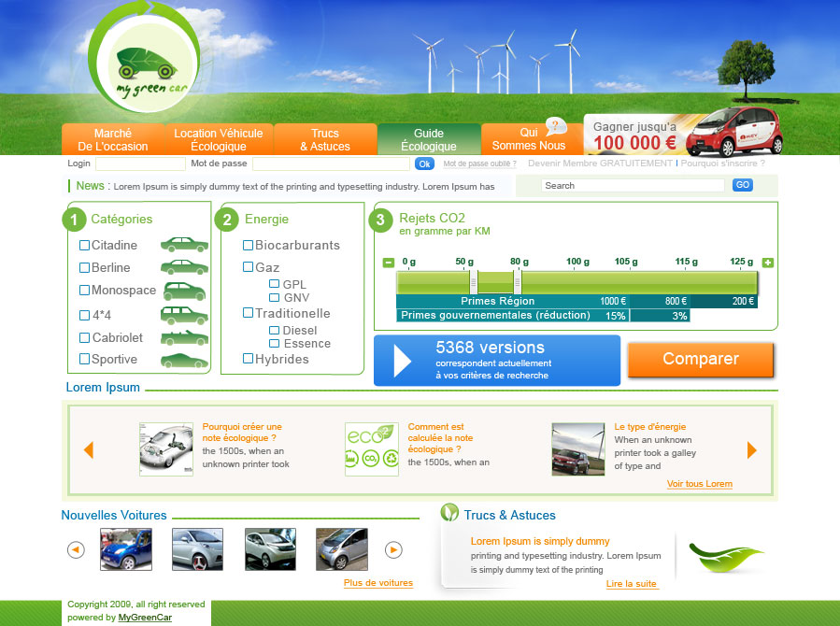Click the Search input field
Viewport: 840px width, 626px height.
633,185
